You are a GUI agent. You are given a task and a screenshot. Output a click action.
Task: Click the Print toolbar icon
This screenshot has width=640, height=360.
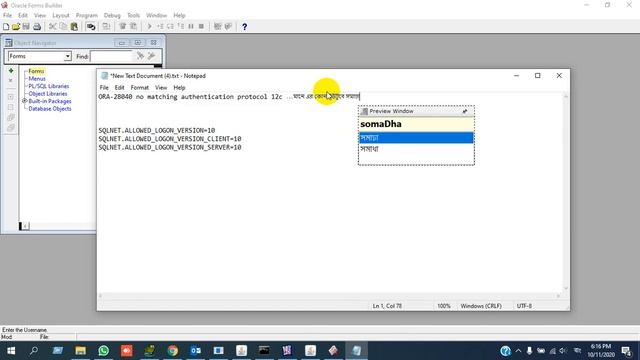pyautogui.click(x=37, y=27)
